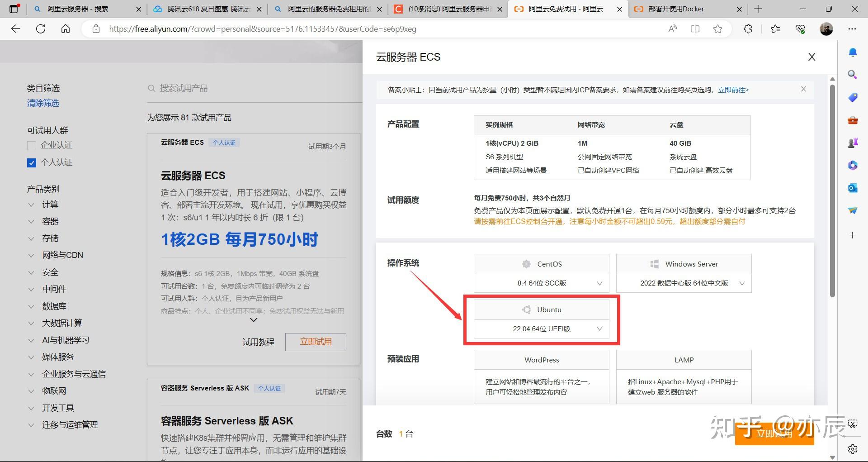Open browser home page

(66, 29)
